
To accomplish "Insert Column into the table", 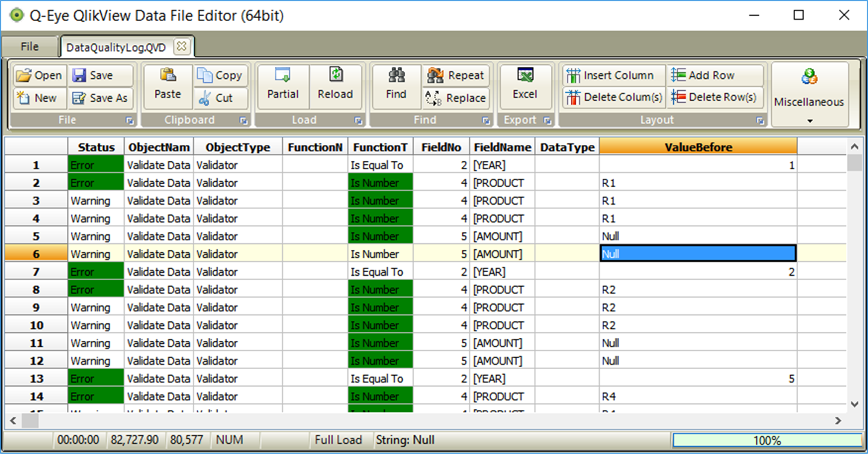I will pyautogui.click(x=614, y=75).
